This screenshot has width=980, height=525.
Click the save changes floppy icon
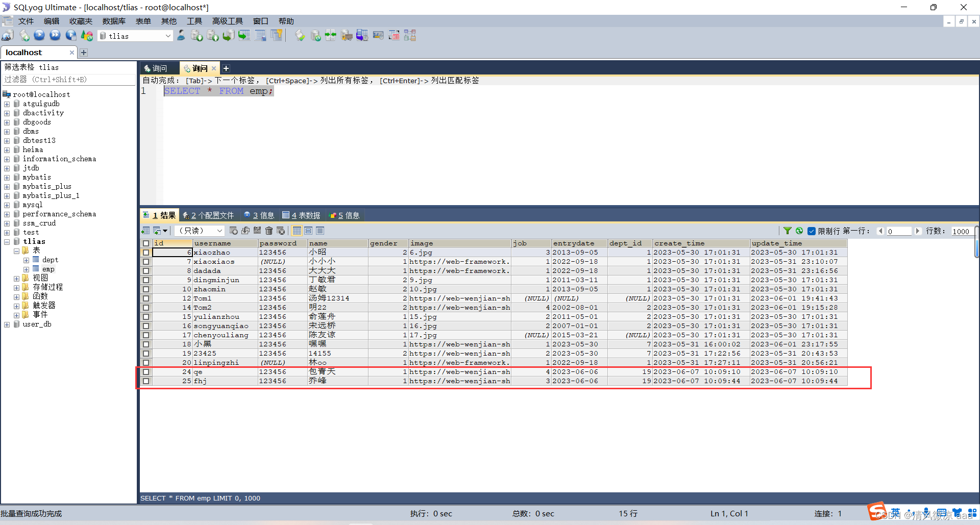(257, 231)
